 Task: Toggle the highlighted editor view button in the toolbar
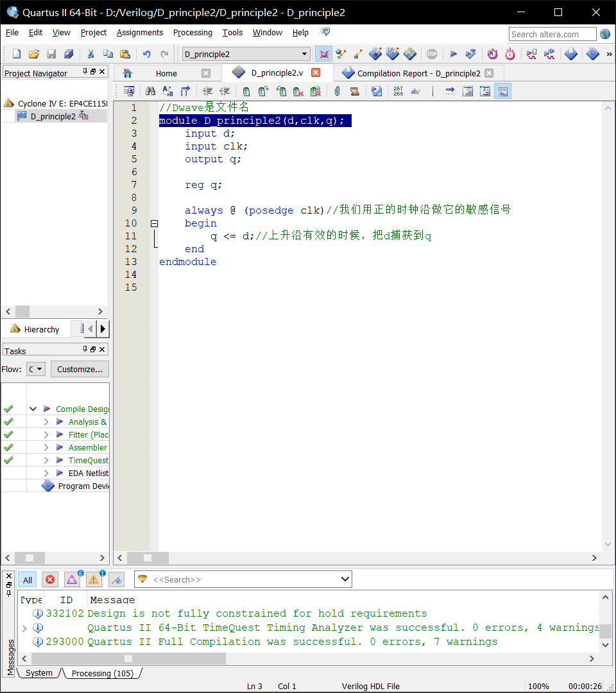503,91
